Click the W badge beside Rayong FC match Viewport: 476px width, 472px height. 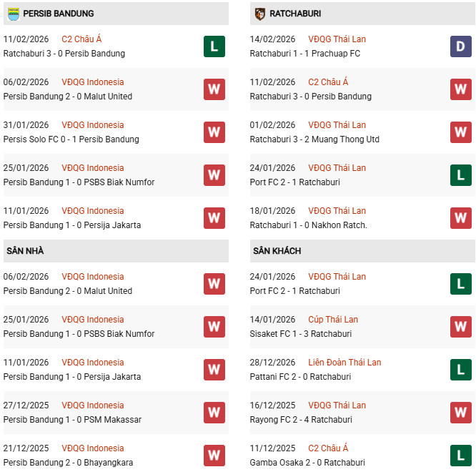tap(460, 413)
